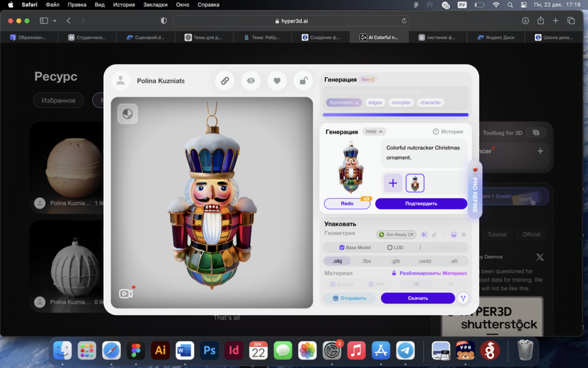Image resolution: width=588 pixels, height=368 pixels.
Task: Open История menu in menu bar
Action: pyautogui.click(x=123, y=5)
